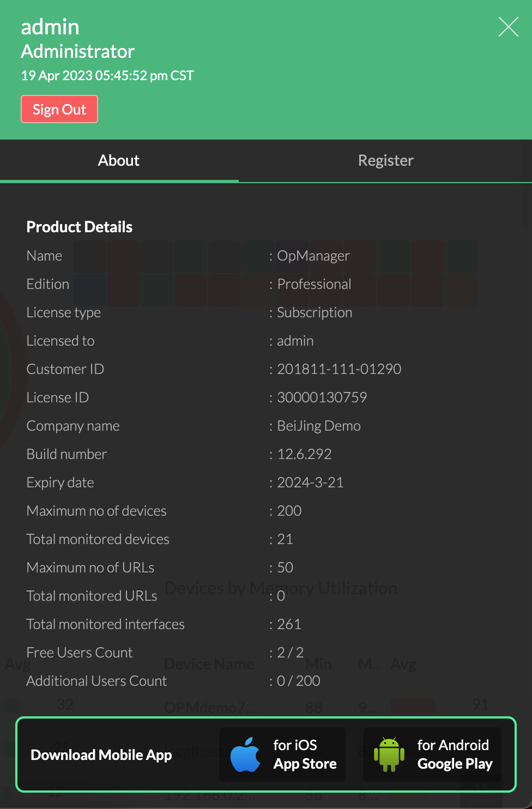Select build number 12.6.292
This screenshot has width=532, height=809.
click(304, 454)
